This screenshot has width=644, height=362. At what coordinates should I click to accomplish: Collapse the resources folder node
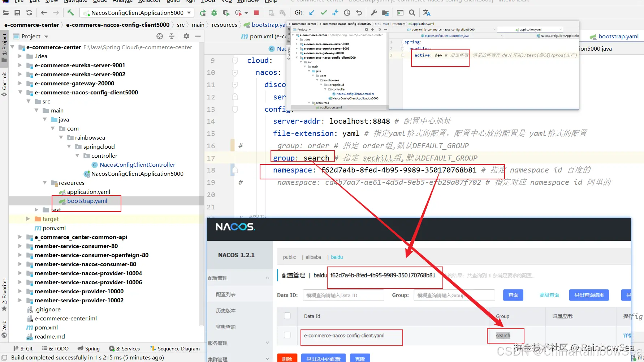[45, 183]
